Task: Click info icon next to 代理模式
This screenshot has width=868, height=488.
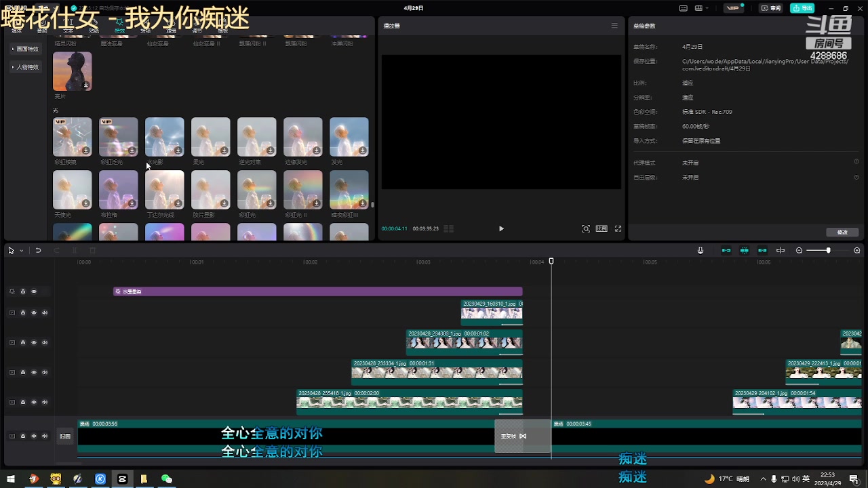Action: 856,162
